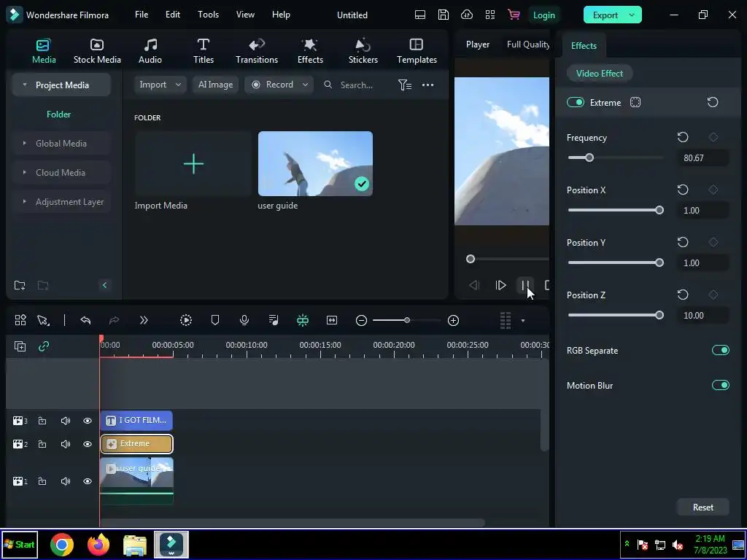The height and width of the screenshot is (560, 747).
Task: Click the add new folder icon
Action: point(20,285)
